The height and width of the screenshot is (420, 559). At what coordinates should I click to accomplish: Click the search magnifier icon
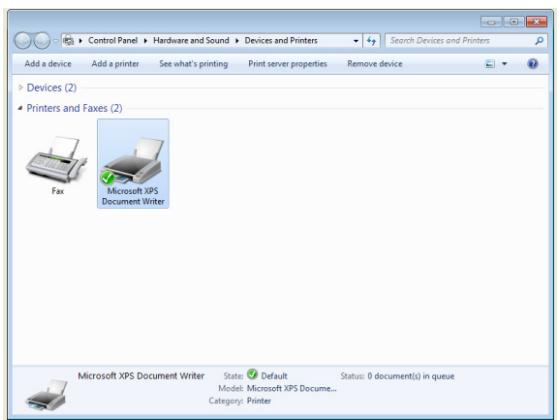pyautogui.click(x=539, y=41)
